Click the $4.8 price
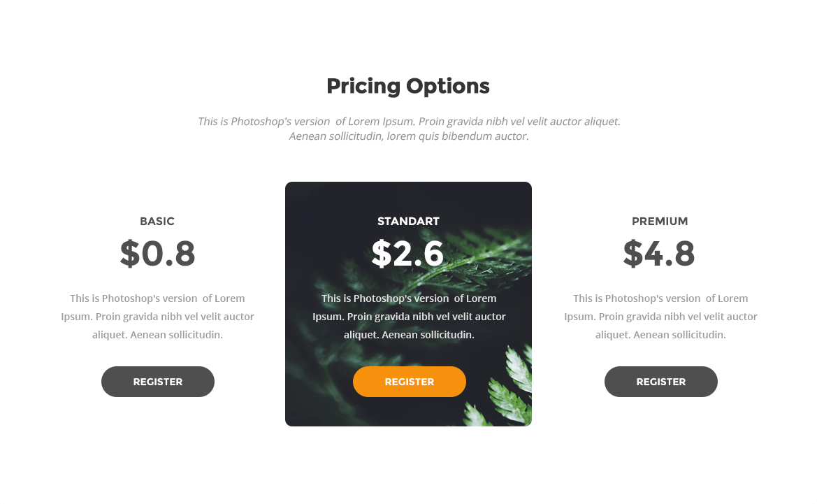 pyautogui.click(x=660, y=254)
